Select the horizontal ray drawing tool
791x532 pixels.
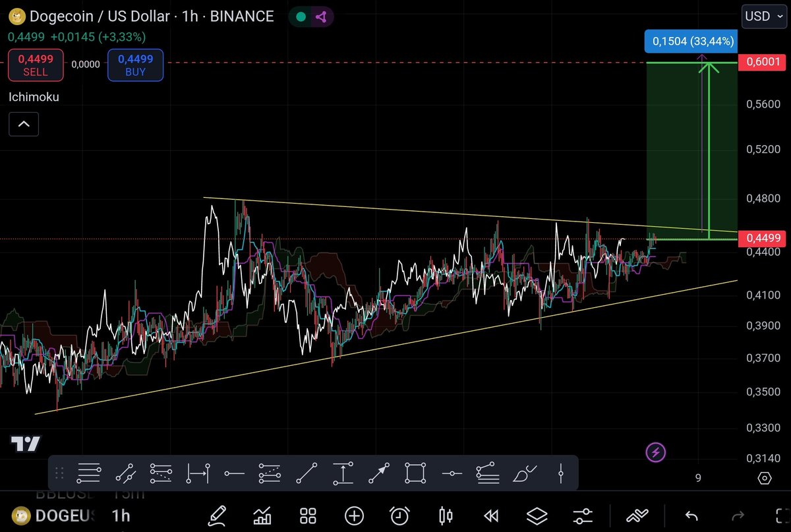coord(234,473)
